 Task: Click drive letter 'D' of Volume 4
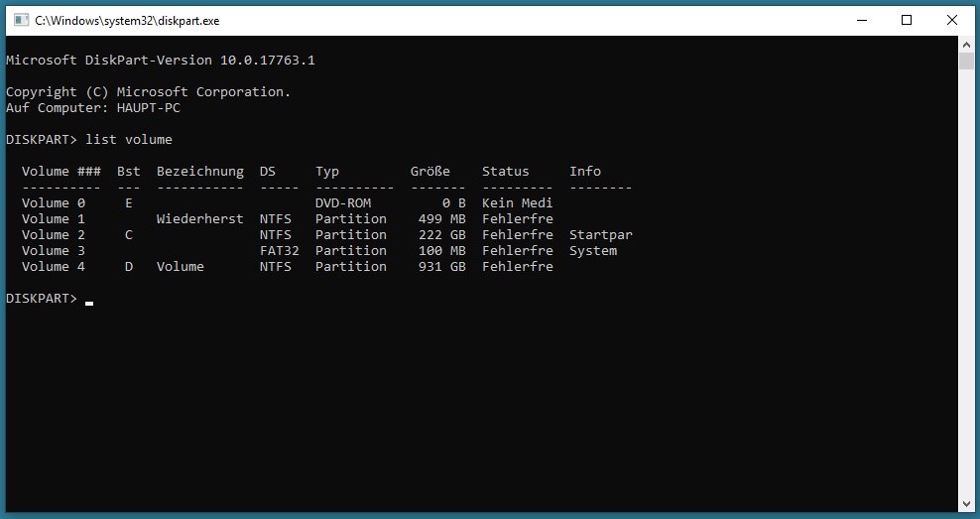(x=129, y=266)
